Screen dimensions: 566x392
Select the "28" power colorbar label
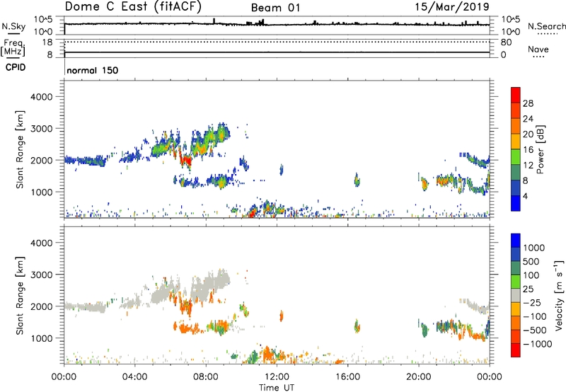(x=528, y=103)
